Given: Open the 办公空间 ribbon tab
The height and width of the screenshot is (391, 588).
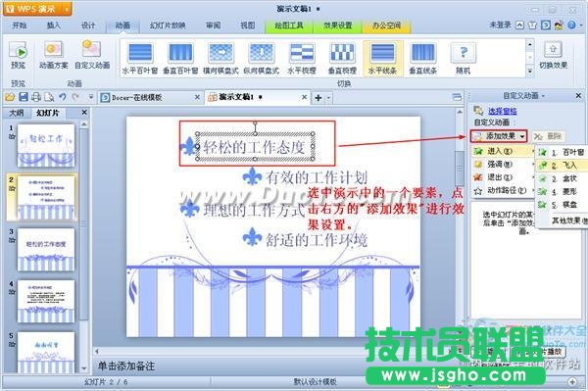Looking at the screenshot, I should pos(387,25).
